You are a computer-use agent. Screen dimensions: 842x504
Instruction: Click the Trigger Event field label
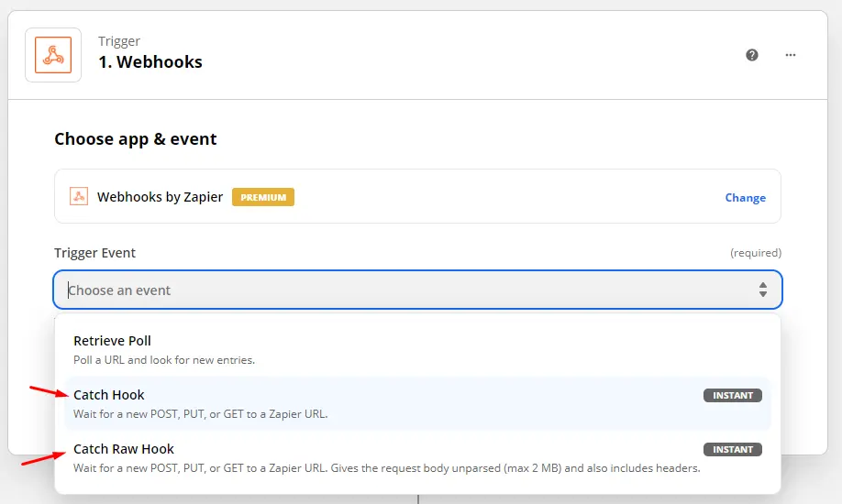point(95,253)
